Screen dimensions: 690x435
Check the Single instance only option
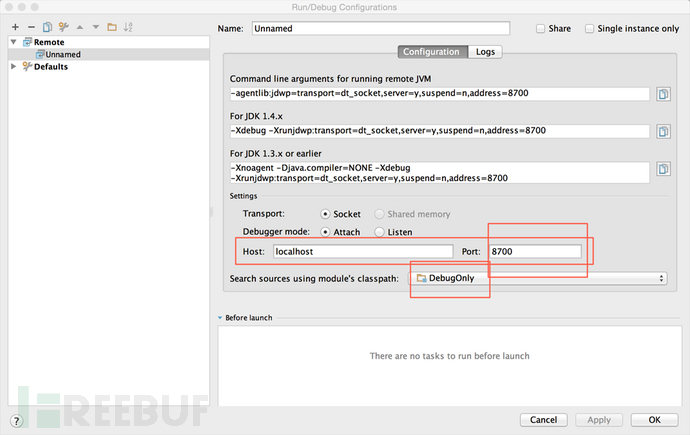[589, 29]
